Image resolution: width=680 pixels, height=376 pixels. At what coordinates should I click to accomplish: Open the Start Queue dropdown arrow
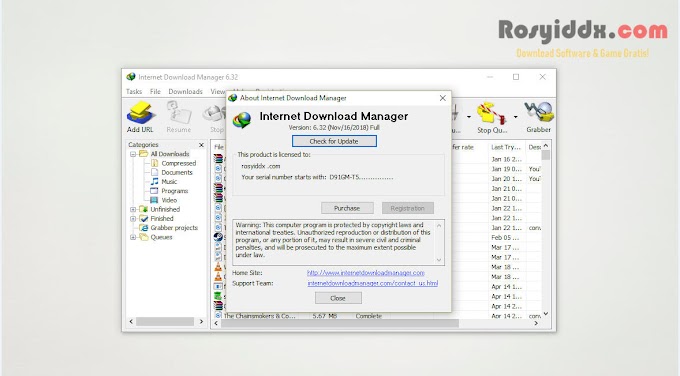click(x=469, y=117)
